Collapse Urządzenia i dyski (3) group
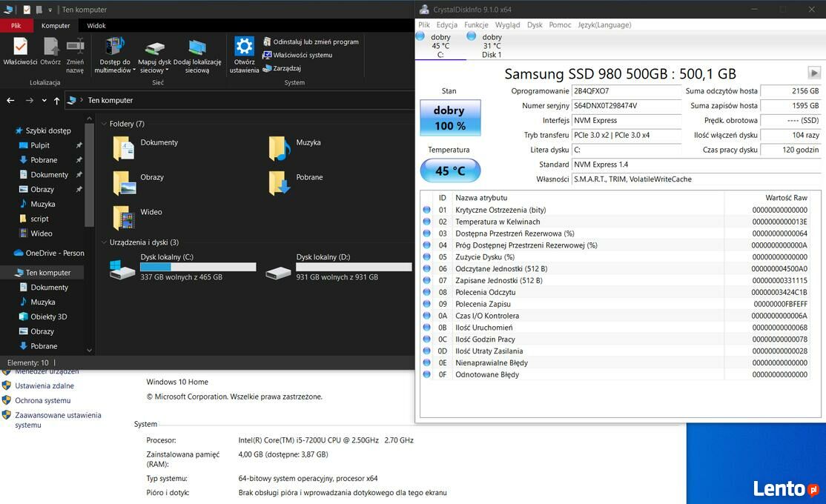Image resolution: width=826 pixels, height=504 pixels. point(105,242)
